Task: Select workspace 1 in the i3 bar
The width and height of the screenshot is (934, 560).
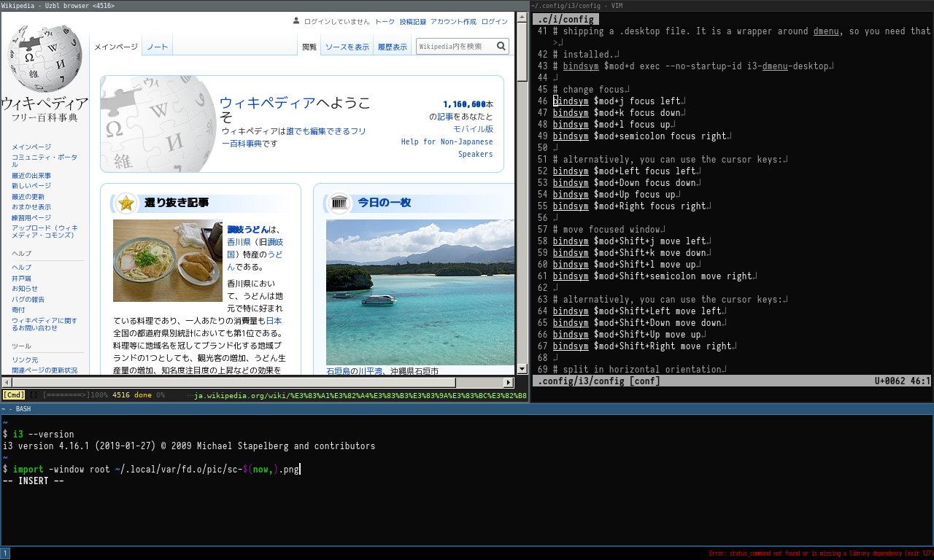Action: [x=5, y=553]
